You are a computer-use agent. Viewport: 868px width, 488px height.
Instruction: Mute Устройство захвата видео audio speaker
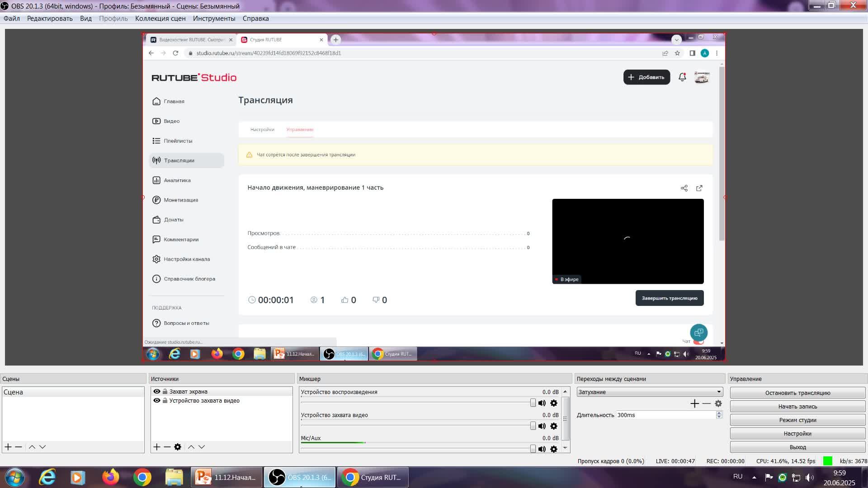tap(542, 426)
